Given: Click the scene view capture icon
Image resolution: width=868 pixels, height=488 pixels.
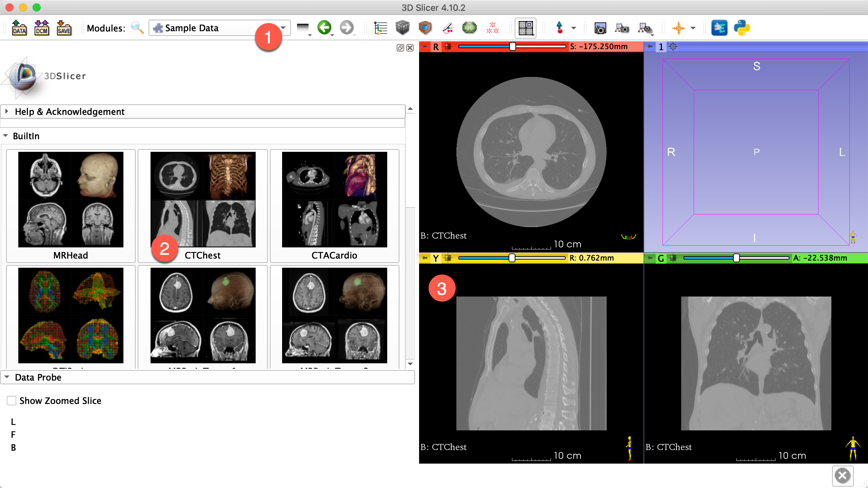Looking at the screenshot, I should [622, 28].
